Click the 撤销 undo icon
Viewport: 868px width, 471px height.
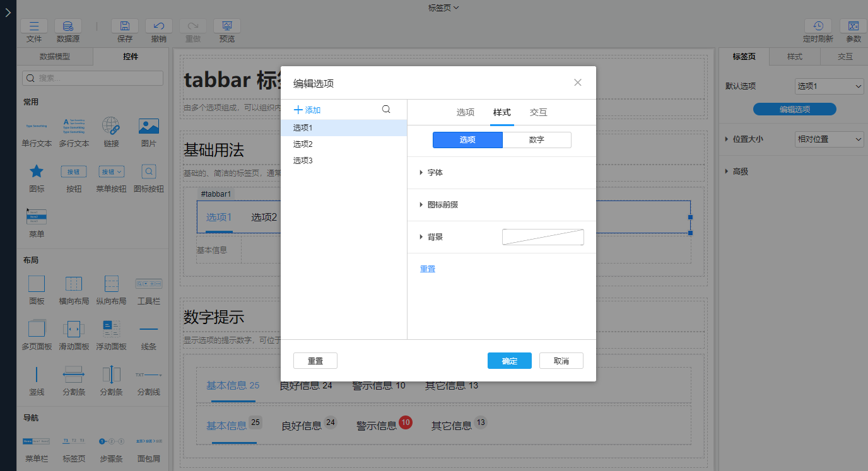159,26
